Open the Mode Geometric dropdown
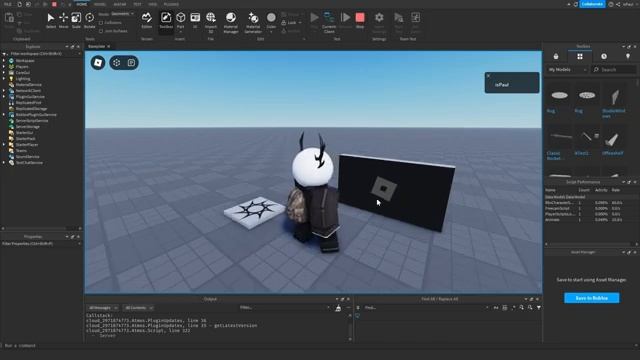The width and height of the screenshot is (640, 360). (x=122, y=14)
